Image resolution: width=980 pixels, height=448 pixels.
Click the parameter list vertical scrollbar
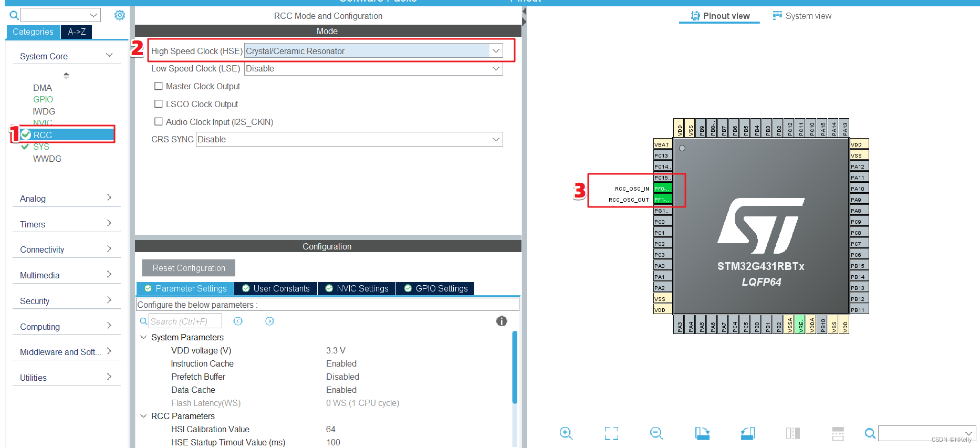coord(515,368)
